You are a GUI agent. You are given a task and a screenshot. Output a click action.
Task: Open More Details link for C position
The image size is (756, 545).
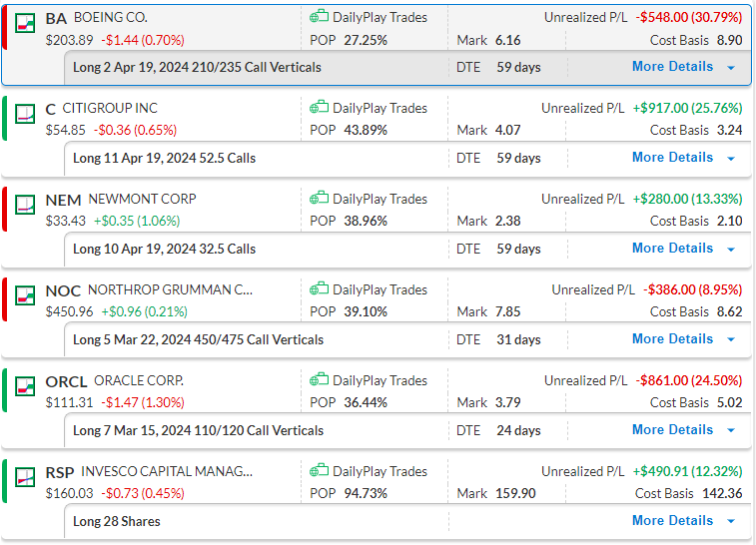pos(672,158)
